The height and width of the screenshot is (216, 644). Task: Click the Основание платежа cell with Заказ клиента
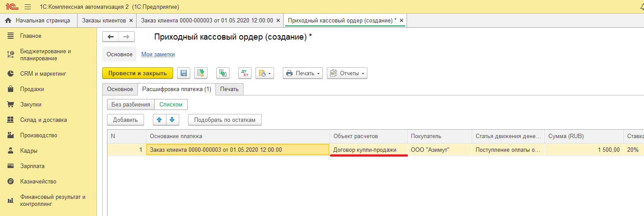tap(238, 150)
